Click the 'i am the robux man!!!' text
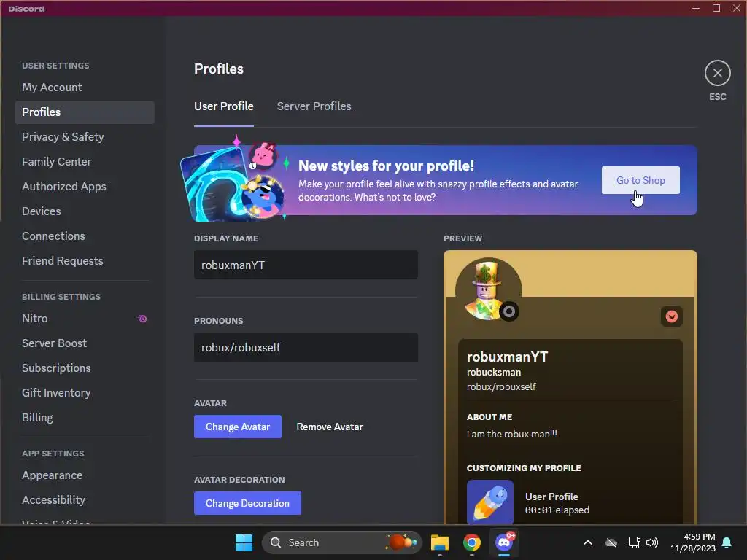 [x=511, y=435]
